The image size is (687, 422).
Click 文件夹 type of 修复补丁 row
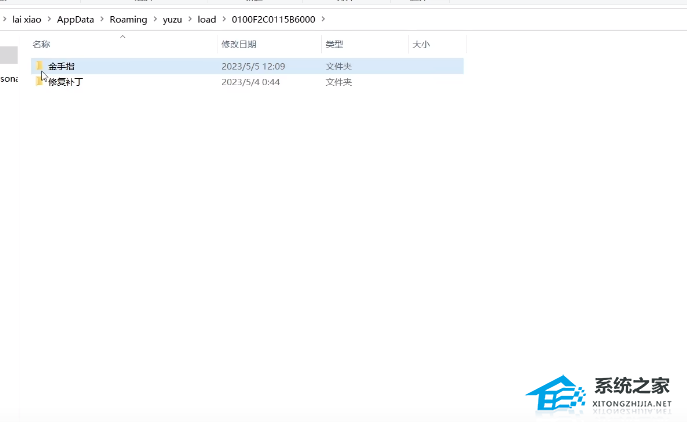click(339, 82)
